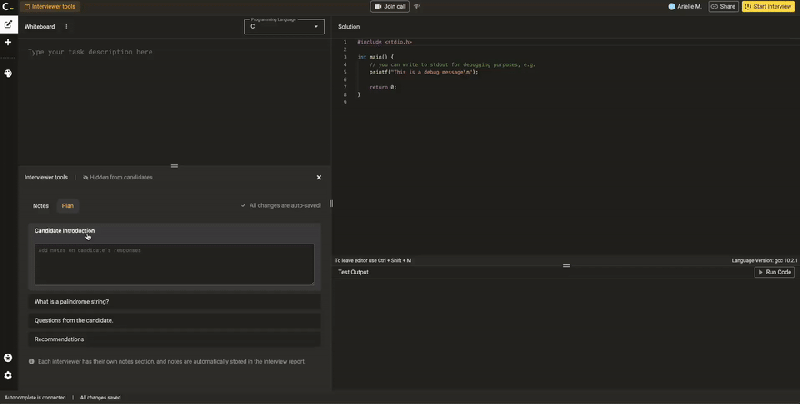Viewport: 800px width, 404px height.
Task: Click the Arielle M. user name
Action: click(x=689, y=7)
